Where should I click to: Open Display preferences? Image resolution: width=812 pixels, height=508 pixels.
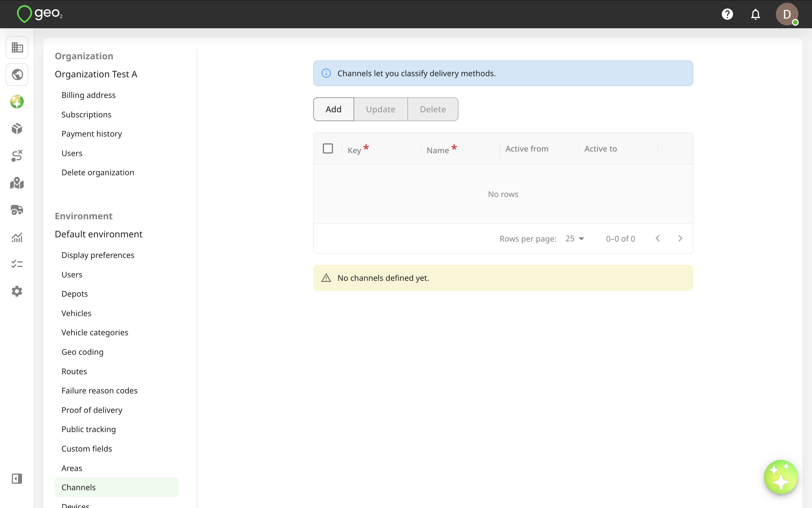pyautogui.click(x=98, y=255)
